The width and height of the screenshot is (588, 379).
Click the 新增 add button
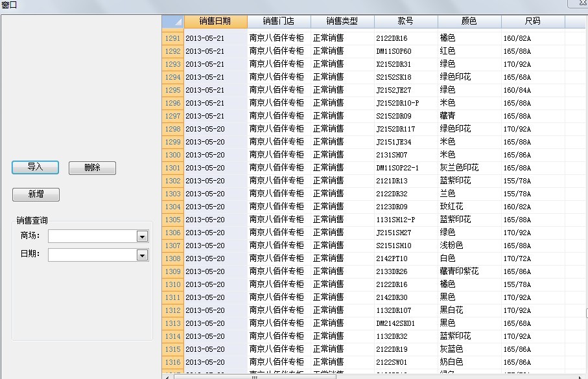36,194
